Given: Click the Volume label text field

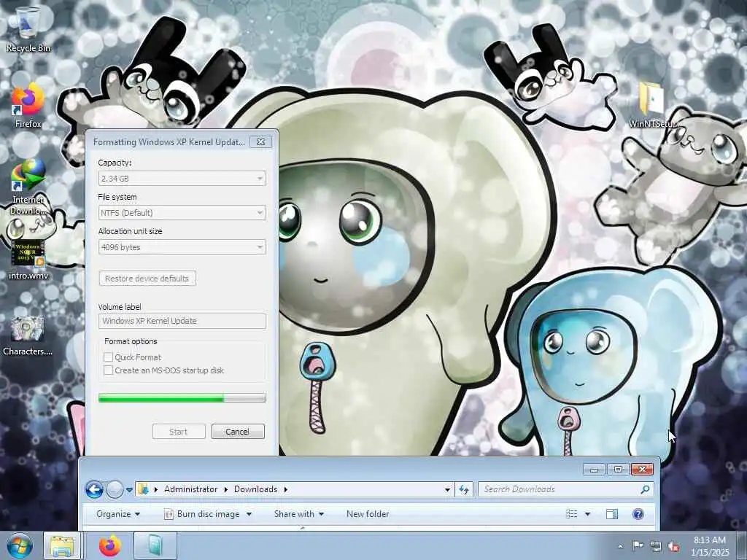Looking at the screenshot, I should (x=182, y=321).
